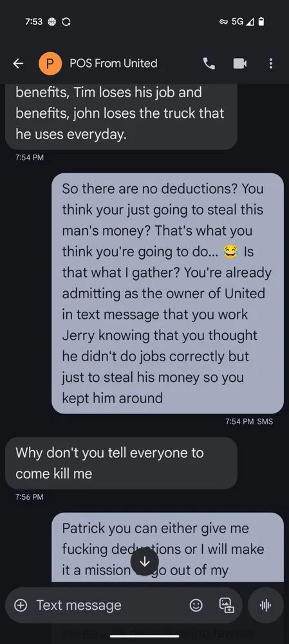Select the 'Why don't you tell everyone' message
The width and height of the screenshot is (289, 644).
121,463
